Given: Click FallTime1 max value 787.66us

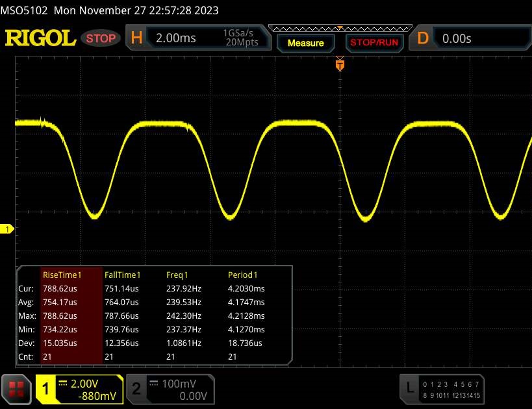Looking at the screenshot, I should [121, 316].
